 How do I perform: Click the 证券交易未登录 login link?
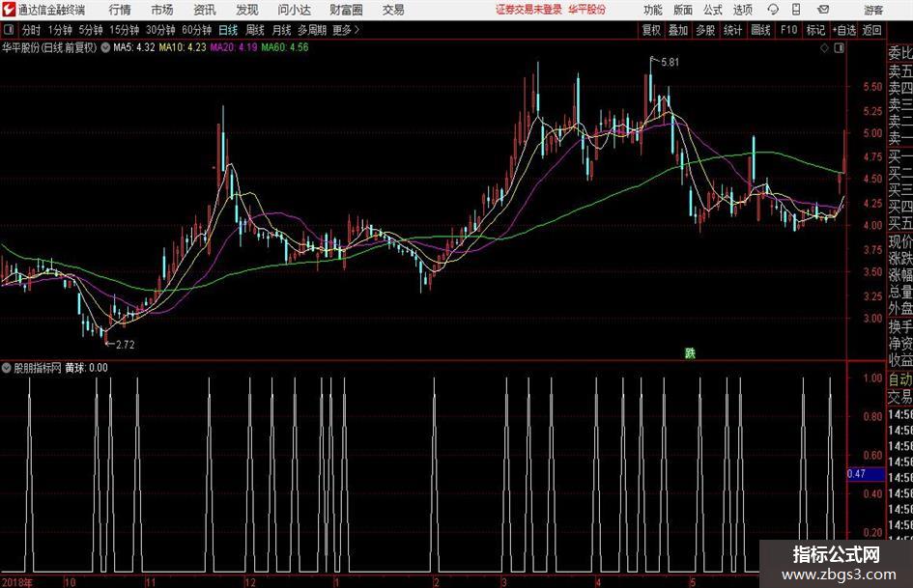tap(528, 10)
